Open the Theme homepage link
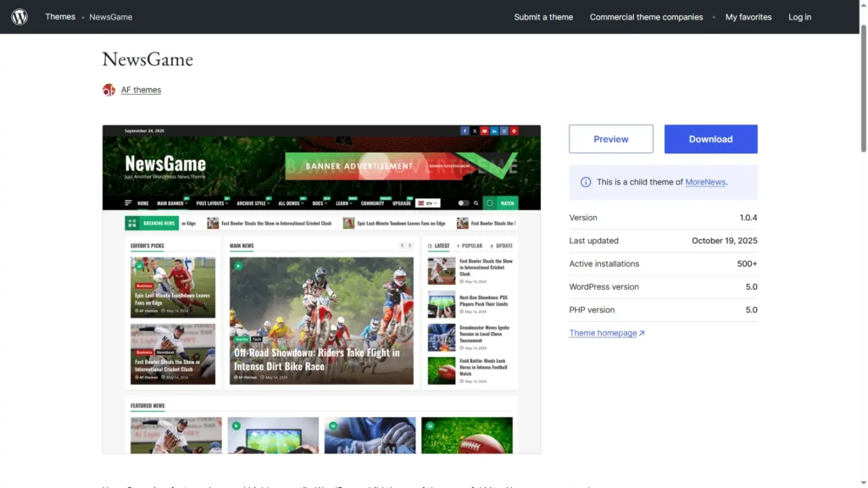The height and width of the screenshot is (488, 868). click(607, 333)
